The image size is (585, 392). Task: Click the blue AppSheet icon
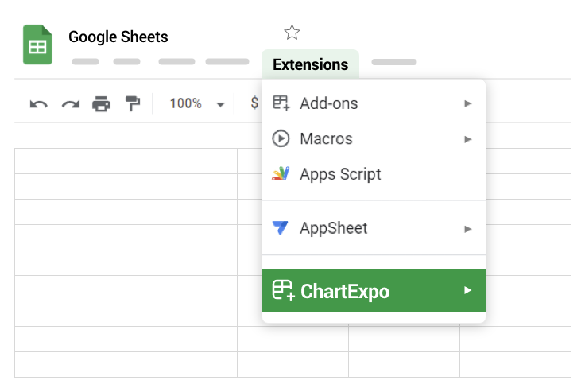(x=281, y=227)
